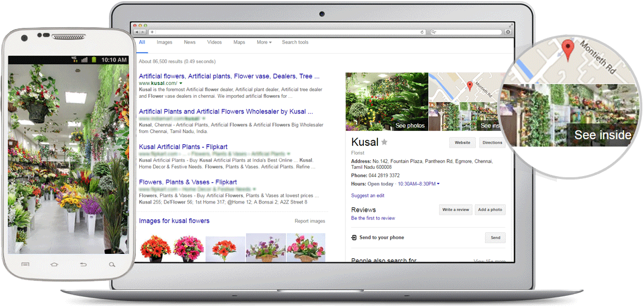Click 'Images for kusal flowers' link
The image size is (644, 307).
click(x=174, y=221)
